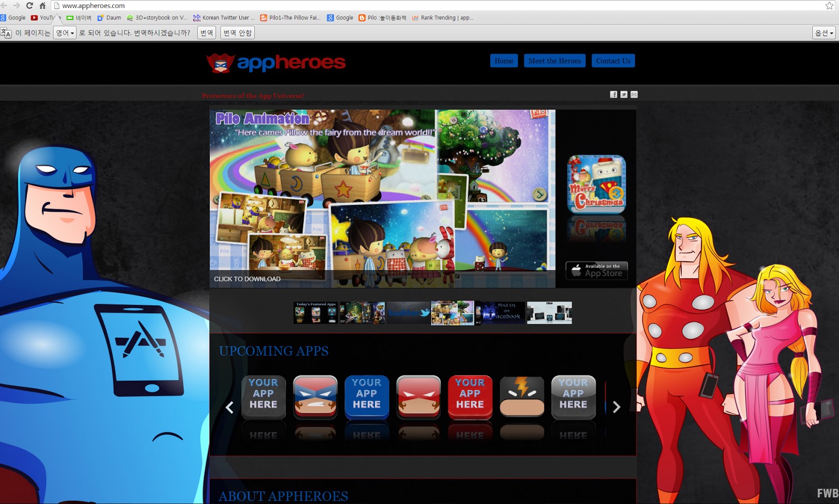839x504 pixels.
Task: Select the game characters slide thumbnail
Action: coord(362,313)
